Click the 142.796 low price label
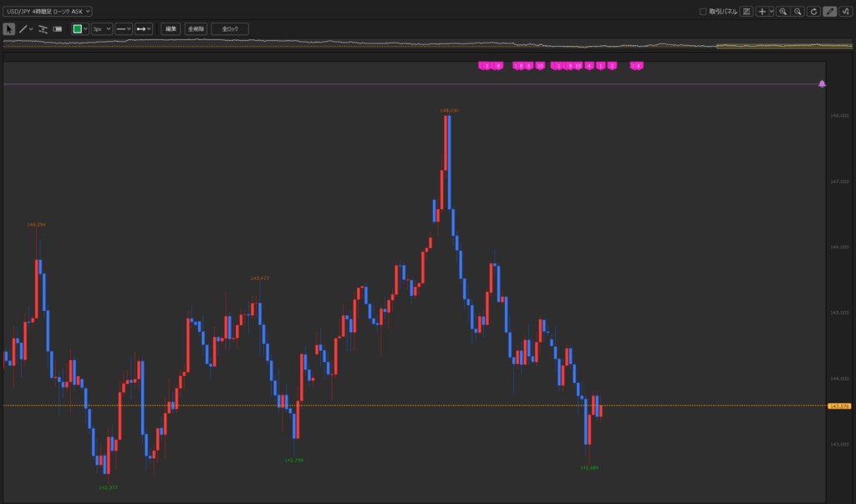Viewport: 856px width, 504px height. pos(293,461)
